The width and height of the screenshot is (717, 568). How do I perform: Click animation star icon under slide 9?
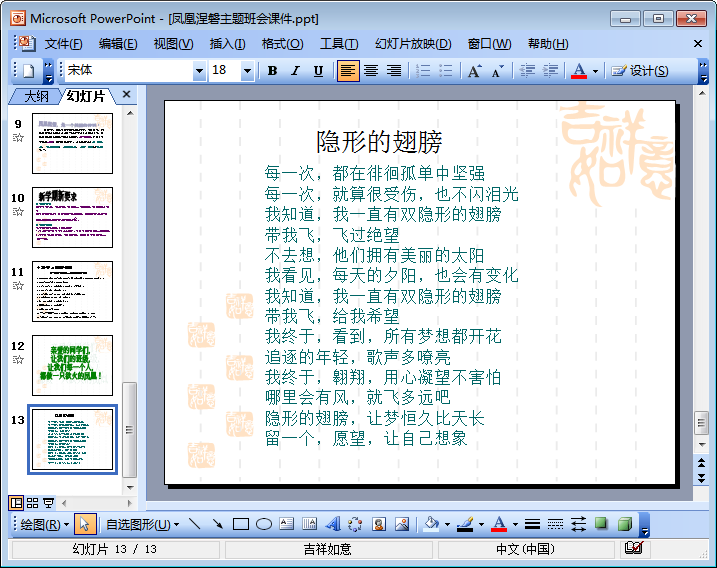18,138
